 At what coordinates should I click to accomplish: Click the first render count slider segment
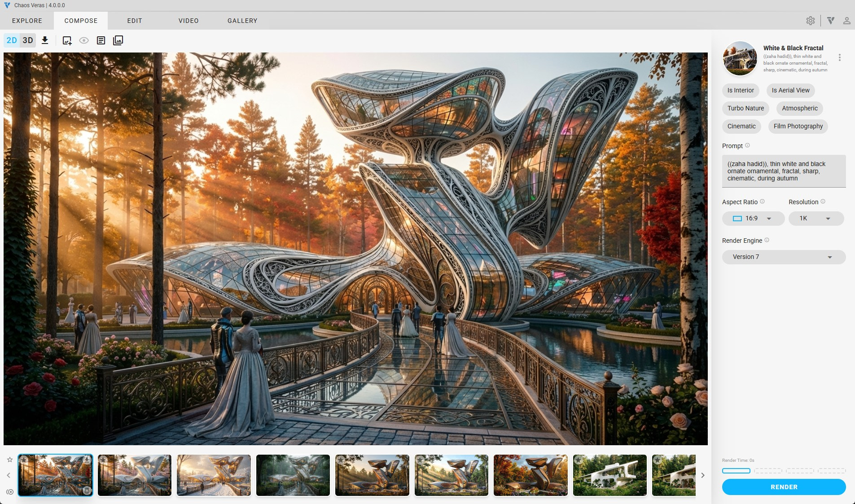[736, 471]
